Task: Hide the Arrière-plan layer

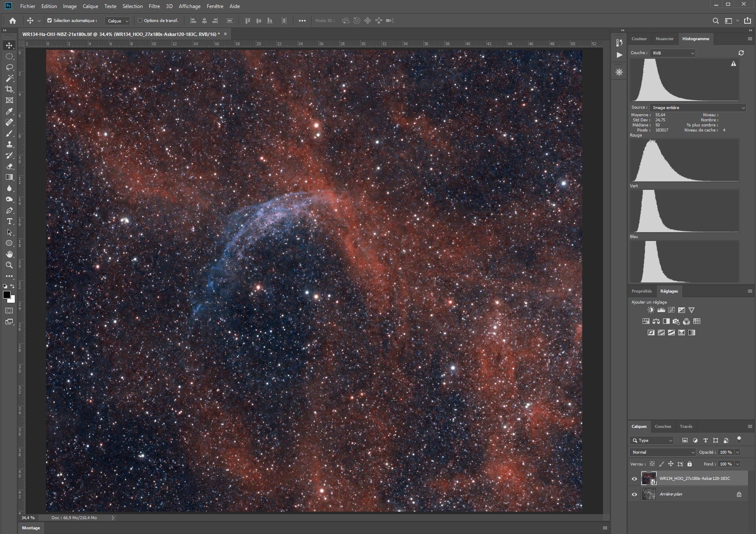Action: (x=634, y=494)
